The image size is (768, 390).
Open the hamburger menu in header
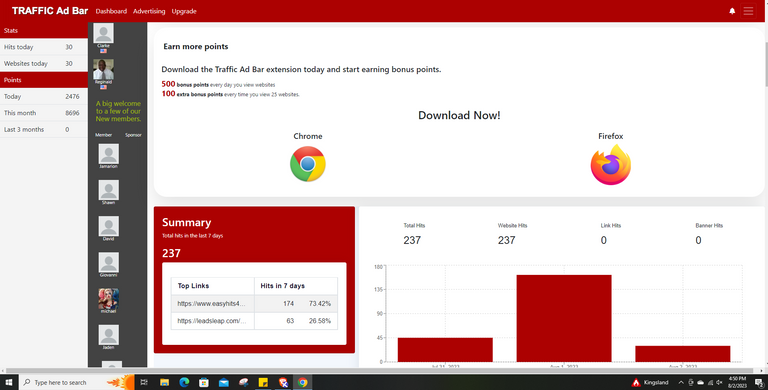(748, 11)
